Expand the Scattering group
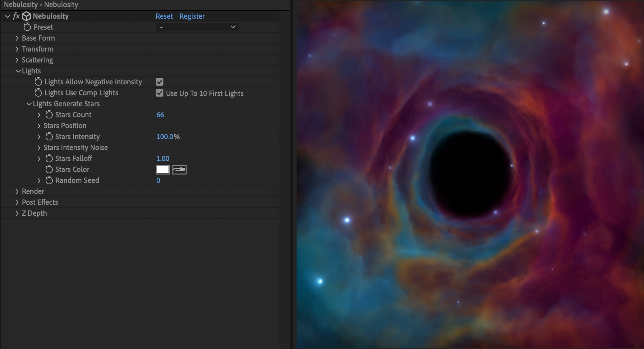Screen dimensions: 644x349 point(17,60)
